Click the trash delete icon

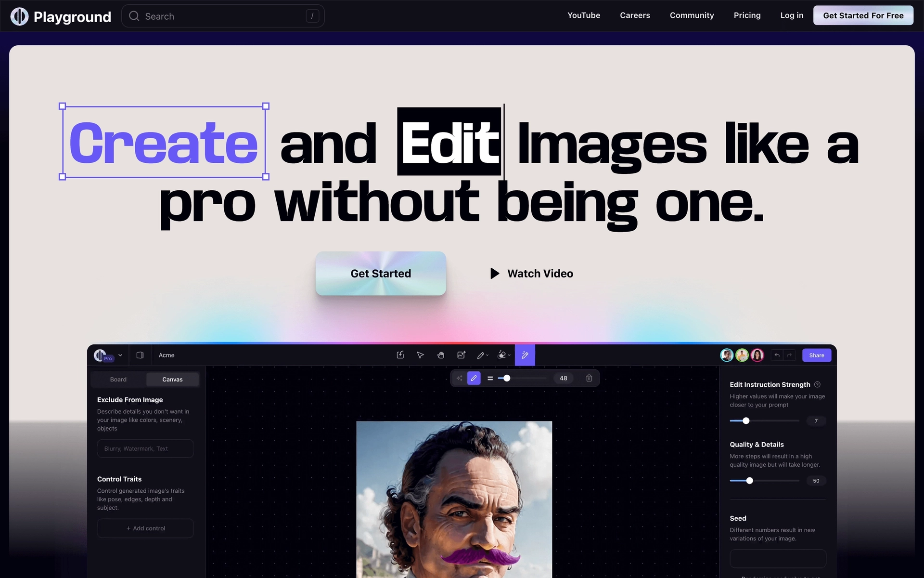tap(589, 378)
